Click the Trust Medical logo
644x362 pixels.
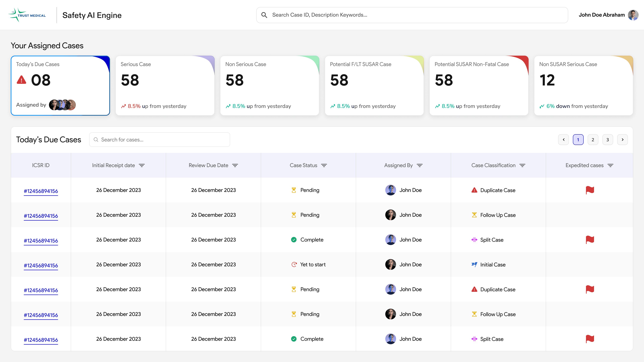27,15
